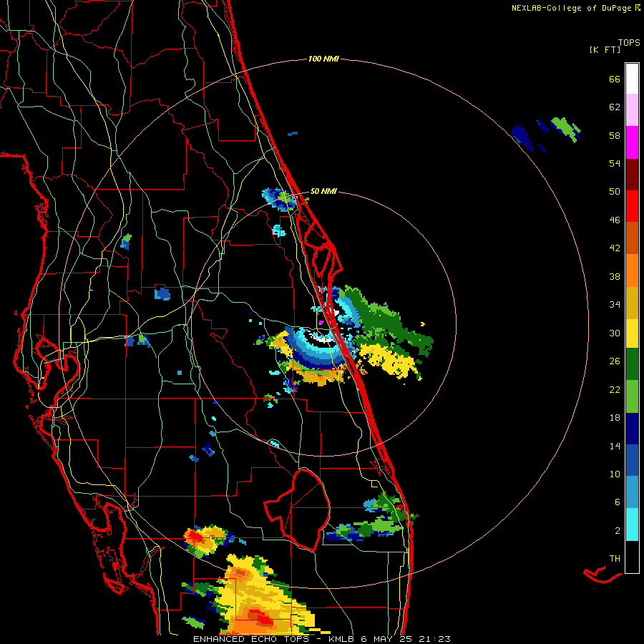This screenshot has height=644, width=644.
Task: Pick the magenta swatch in the tops legend
Action: pos(632,142)
